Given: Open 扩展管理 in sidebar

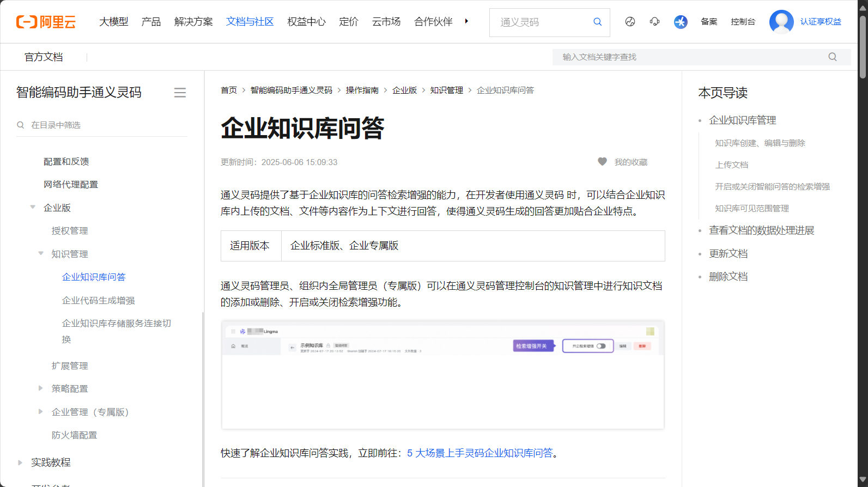Looking at the screenshot, I should 70,366.
